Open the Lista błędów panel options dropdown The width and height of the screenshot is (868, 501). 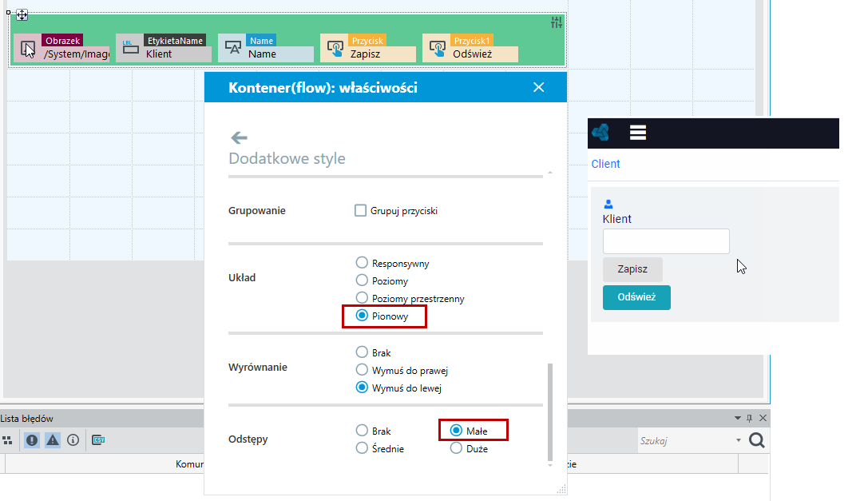[x=737, y=418]
